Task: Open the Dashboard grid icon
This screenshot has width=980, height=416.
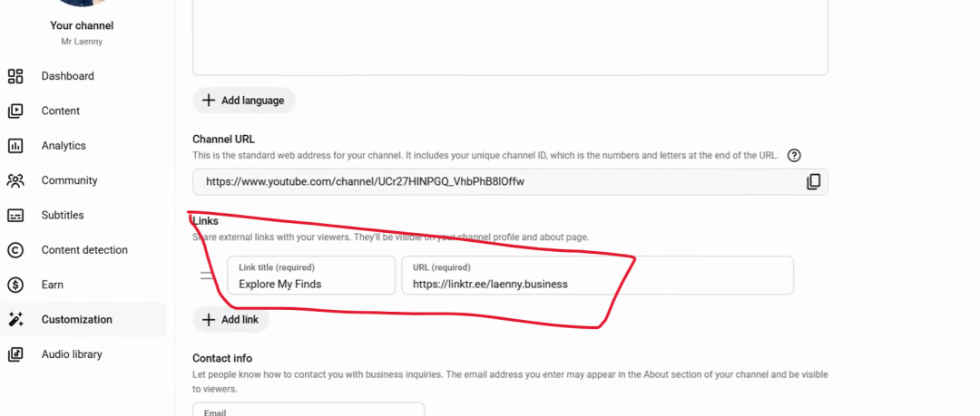Action: pos(15,76)
